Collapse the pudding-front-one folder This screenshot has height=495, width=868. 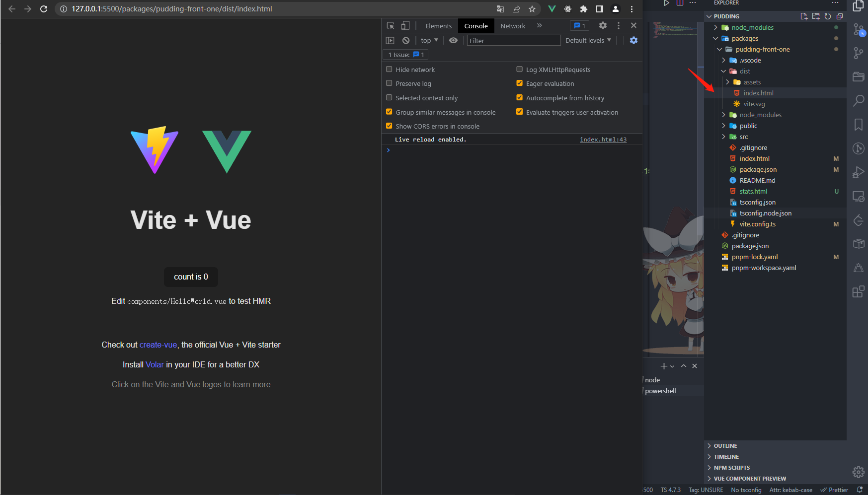click(x=719, y=49)
